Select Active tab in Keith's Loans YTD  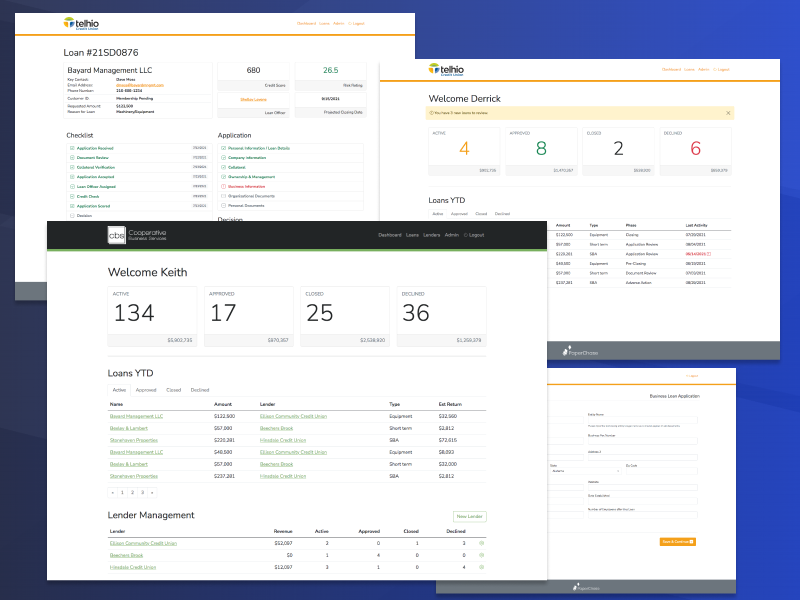pos(119,390)
